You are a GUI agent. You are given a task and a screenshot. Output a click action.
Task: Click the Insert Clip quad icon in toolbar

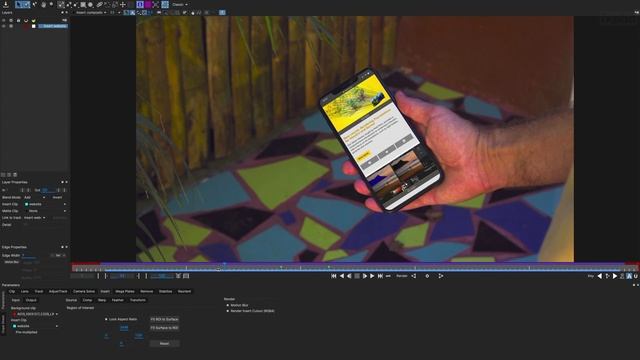[165, 4]
